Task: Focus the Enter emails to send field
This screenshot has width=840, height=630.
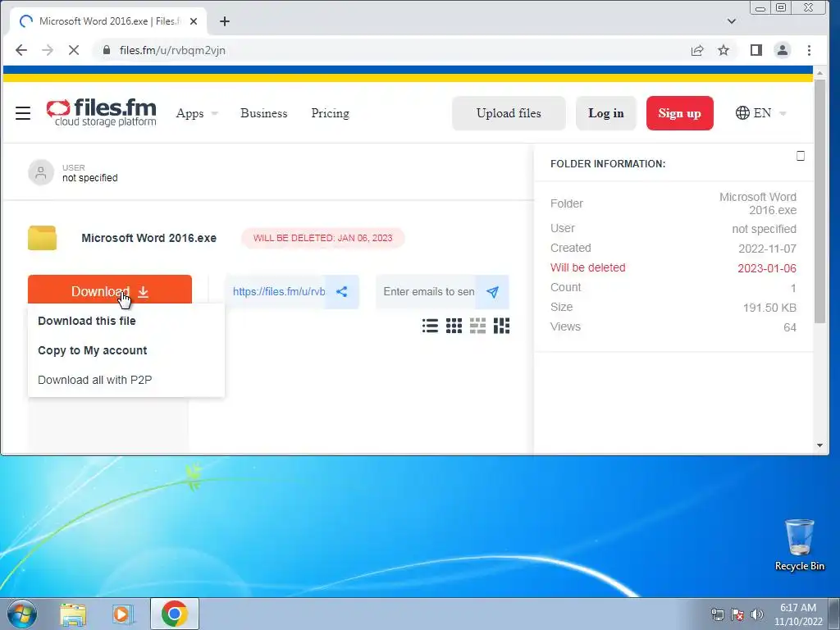Action: point(426,291)
